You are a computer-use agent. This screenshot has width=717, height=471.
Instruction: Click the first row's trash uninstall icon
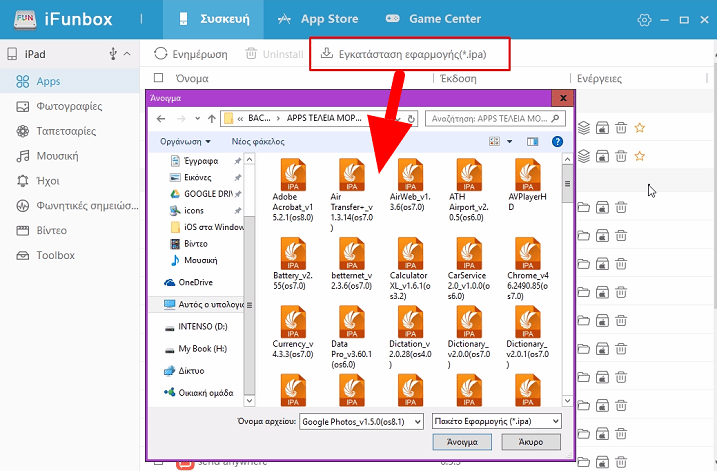click(x=621, y=128)
